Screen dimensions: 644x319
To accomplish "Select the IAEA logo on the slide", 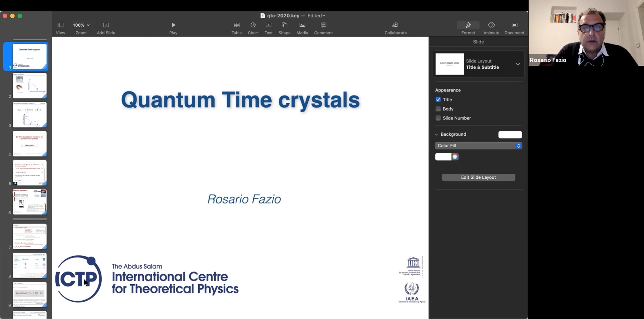I will coord(412,293).
